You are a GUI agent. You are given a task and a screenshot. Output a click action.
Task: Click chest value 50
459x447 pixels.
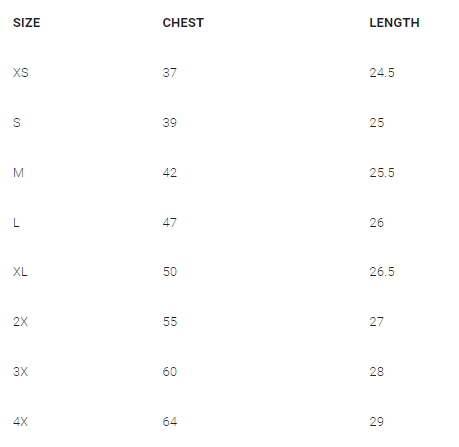(x=170, y=272)
